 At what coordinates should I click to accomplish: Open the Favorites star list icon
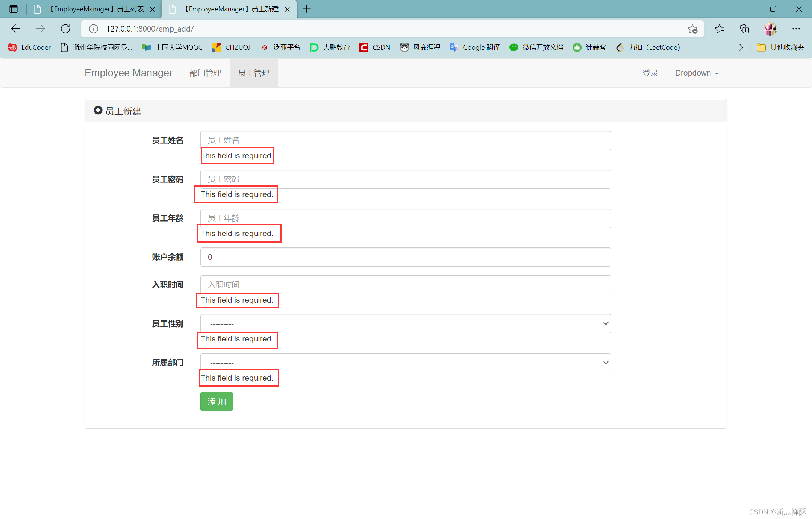point(720,29)
